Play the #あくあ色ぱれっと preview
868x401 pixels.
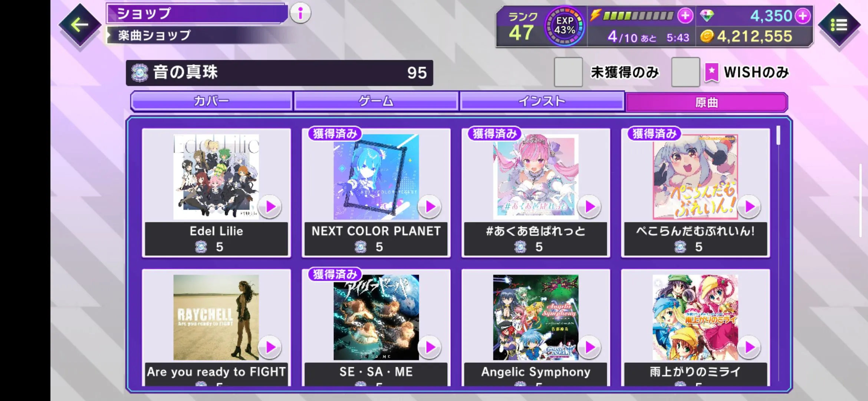pos(589,206)
